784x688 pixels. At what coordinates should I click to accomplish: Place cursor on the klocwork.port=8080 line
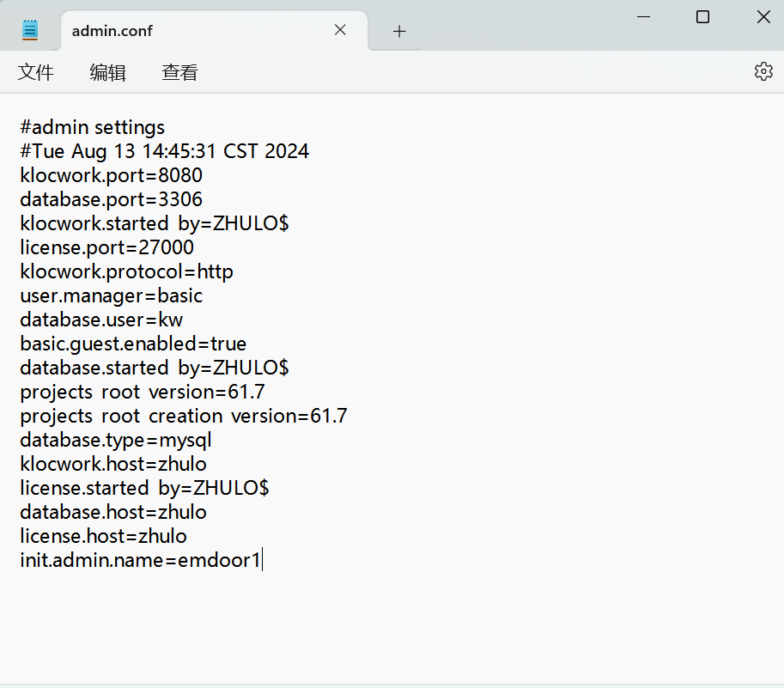coord(112,176)
